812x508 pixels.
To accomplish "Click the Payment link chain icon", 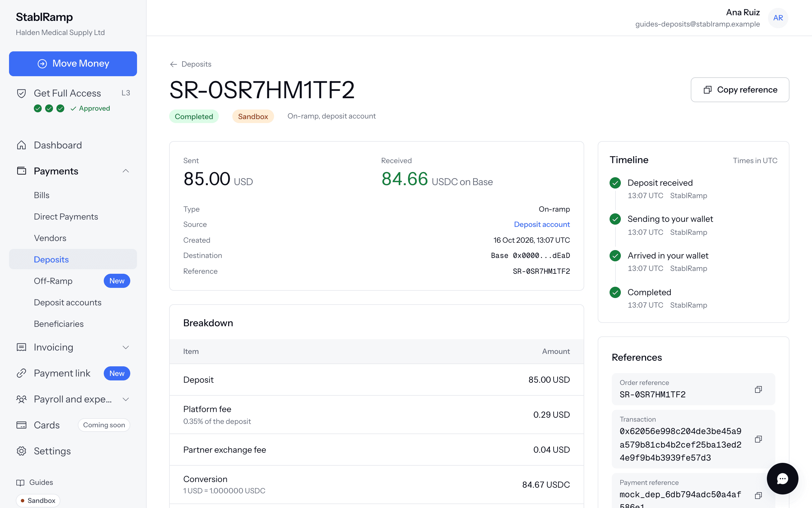I will [x=21, y=373].
